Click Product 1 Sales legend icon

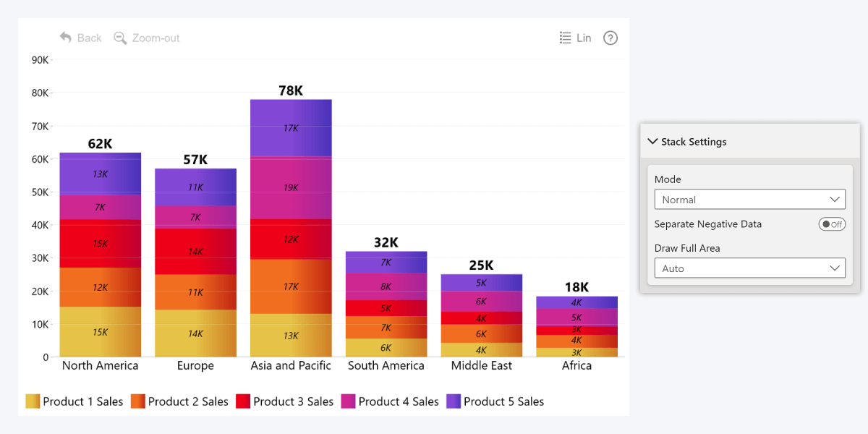pyautogui.click(x=33, y=401)
